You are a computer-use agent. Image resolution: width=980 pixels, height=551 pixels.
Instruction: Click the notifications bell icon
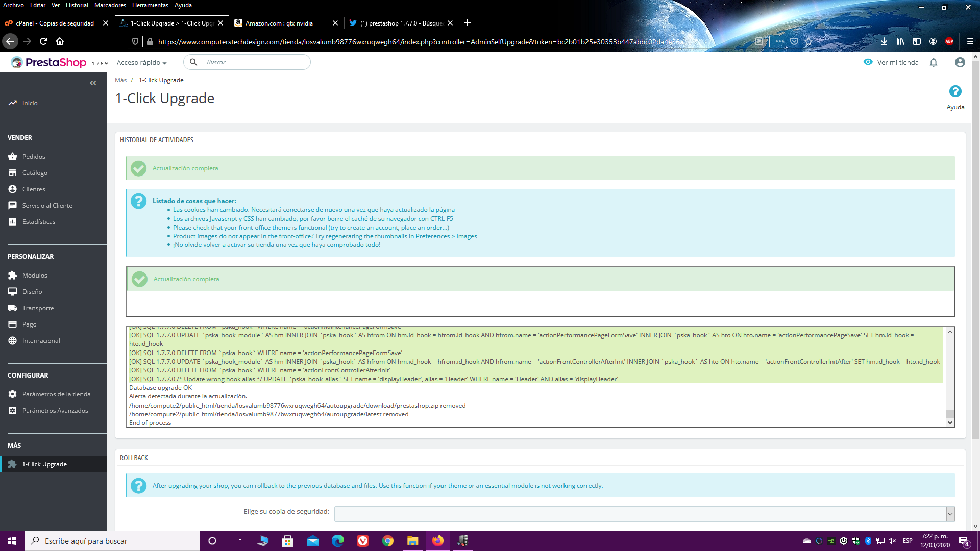pyautogui.click(x=933, y=62)
